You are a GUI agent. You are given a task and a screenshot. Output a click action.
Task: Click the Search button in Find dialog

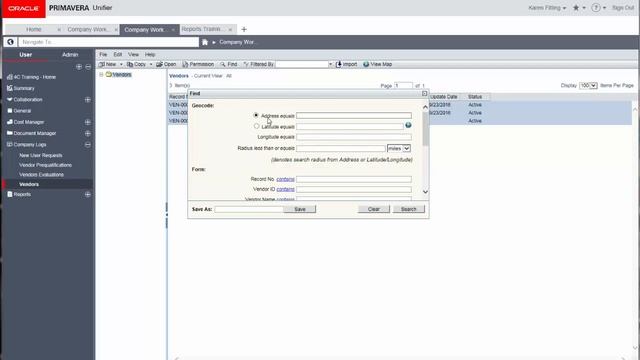pos(409,209)
